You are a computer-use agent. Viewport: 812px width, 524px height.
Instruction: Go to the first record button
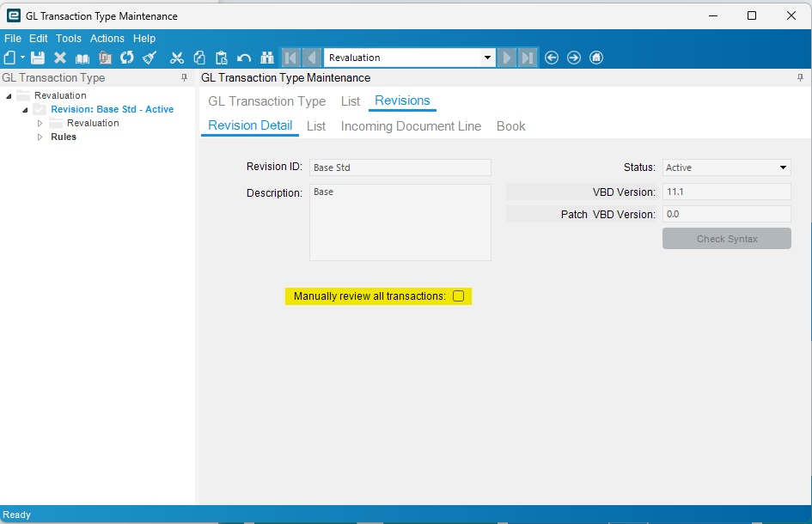pos(291,58)
